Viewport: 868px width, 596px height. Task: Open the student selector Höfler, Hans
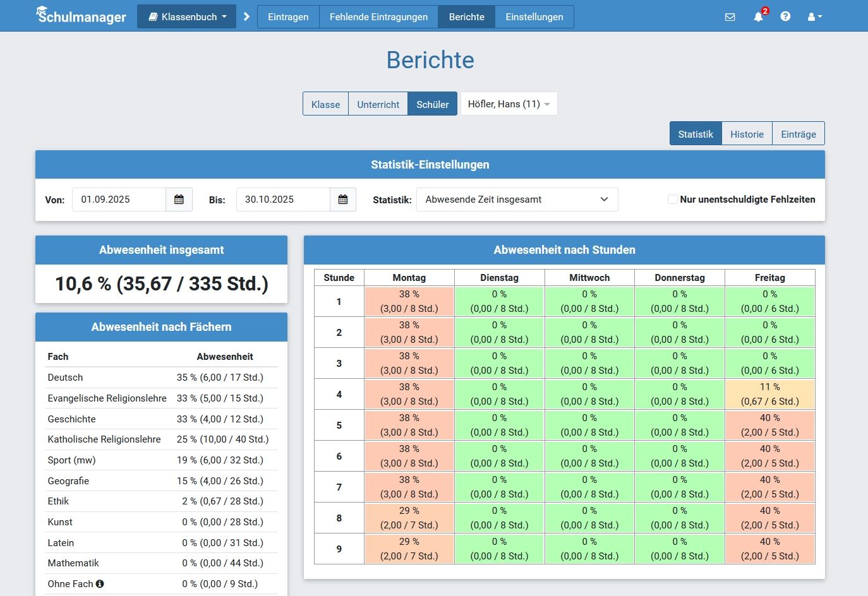point(509,104)
